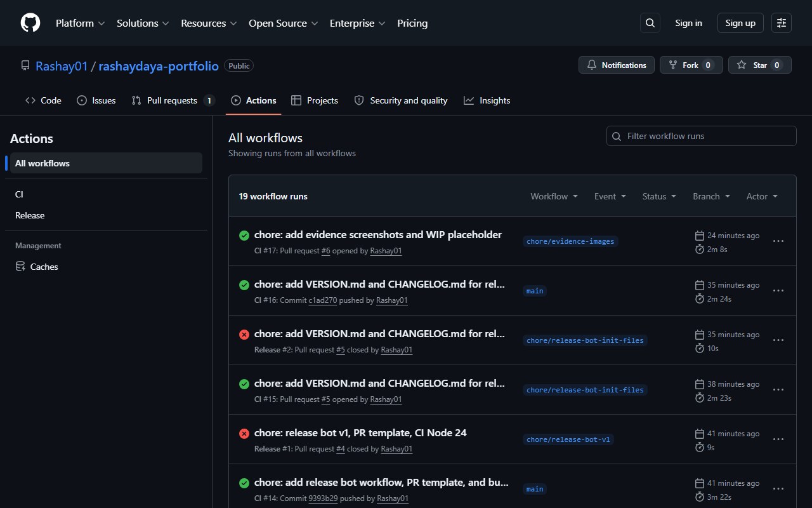The image size is (812, 508).
Task: Click the failed status icon for Release #1
Action: click(x=244, y=434)
